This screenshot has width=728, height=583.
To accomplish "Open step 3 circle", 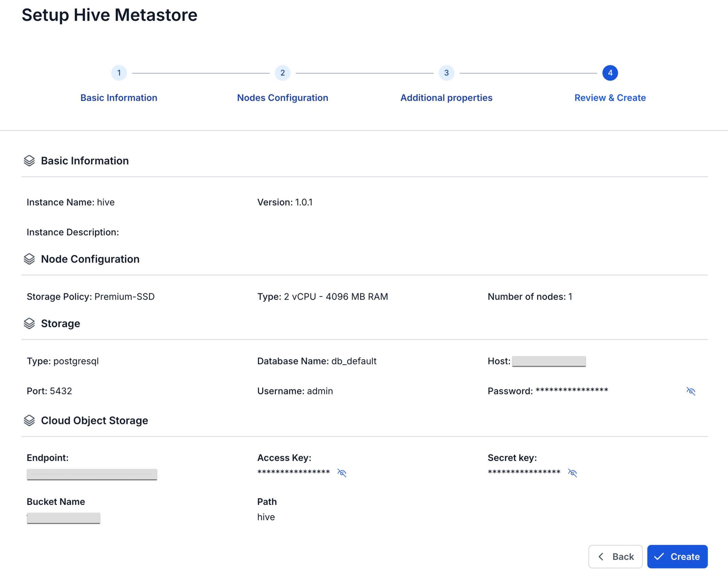I will [446, 73].
